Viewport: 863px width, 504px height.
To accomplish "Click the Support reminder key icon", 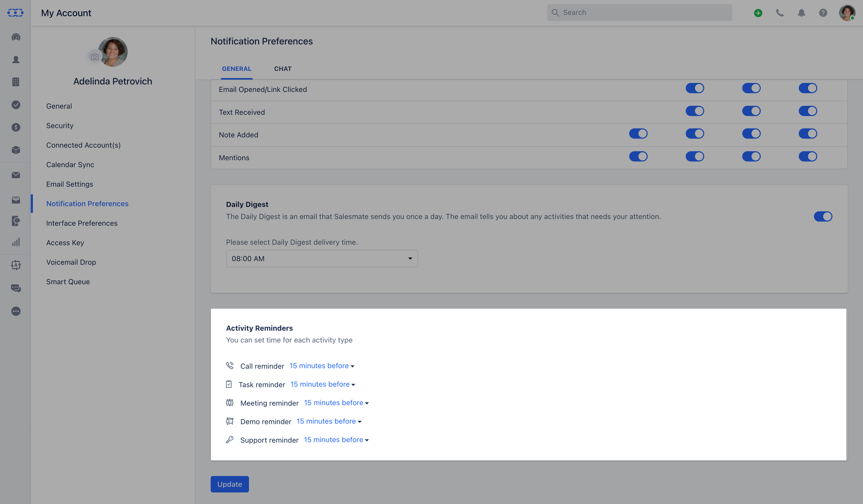I will point(230,439).
